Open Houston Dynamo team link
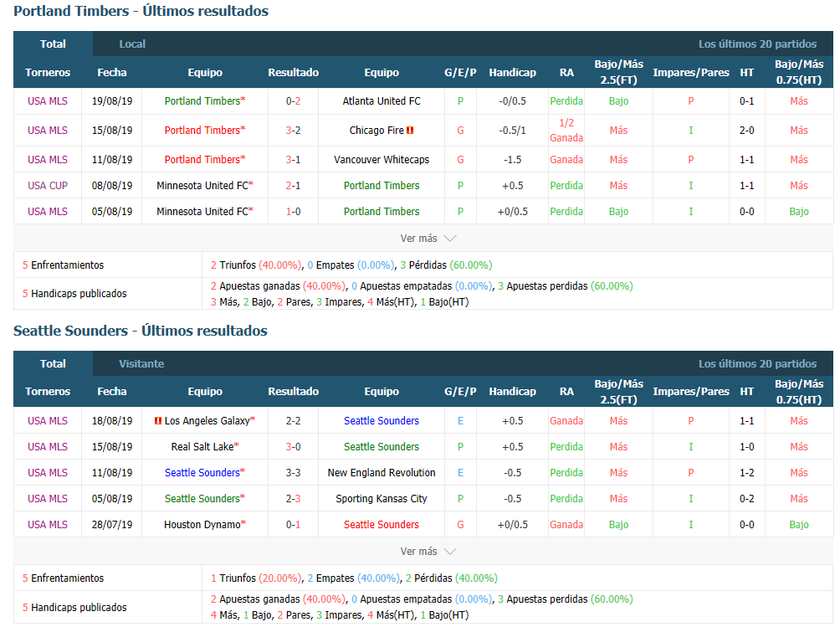This screenshot has height=627, width=840. pos(202,525)
